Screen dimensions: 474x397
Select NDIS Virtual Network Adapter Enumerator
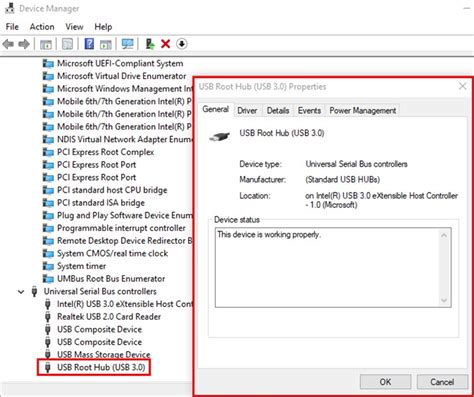click(125, 139)
